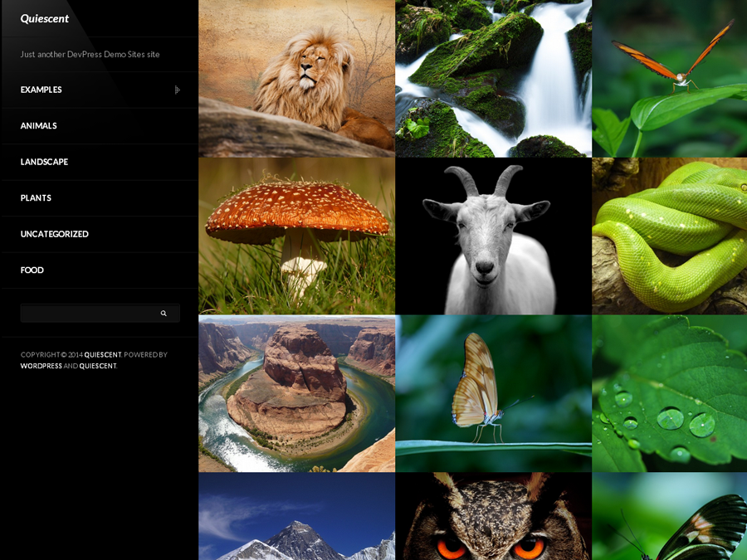Open the Examples menu item
This screenshot has width=747, height=560.
[41, 90]
